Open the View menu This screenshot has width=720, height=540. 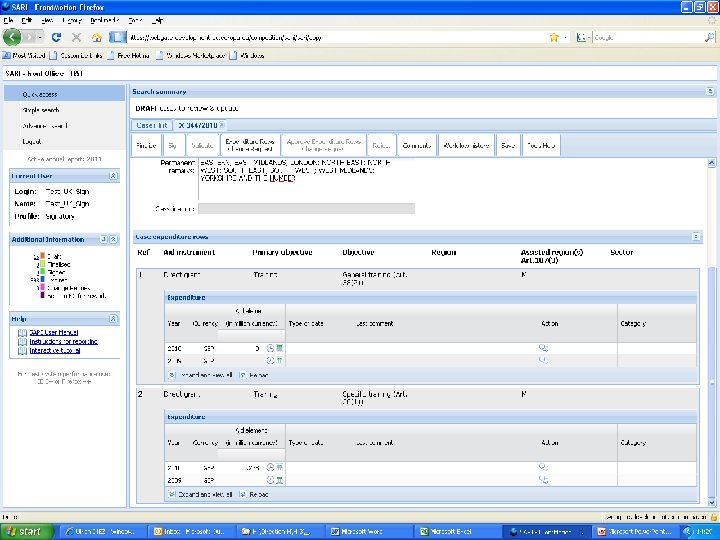pyautogui.click(x=47, y=20)
